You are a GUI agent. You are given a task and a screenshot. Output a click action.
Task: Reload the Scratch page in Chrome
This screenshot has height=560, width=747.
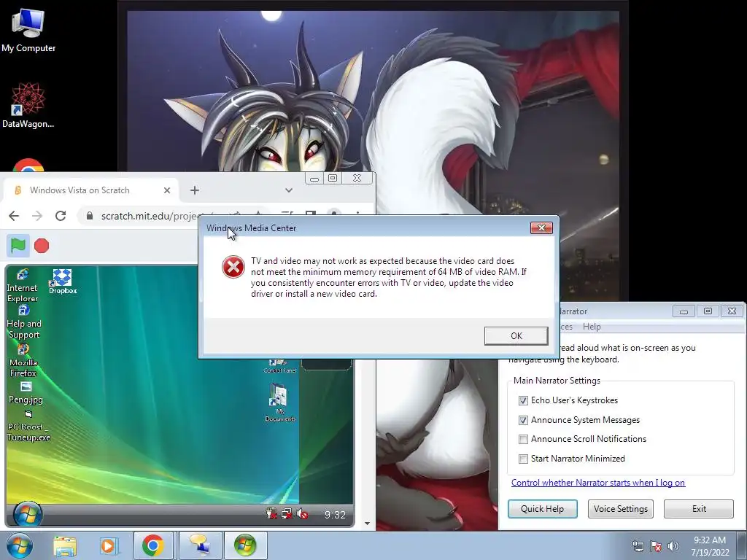[61, 216]
